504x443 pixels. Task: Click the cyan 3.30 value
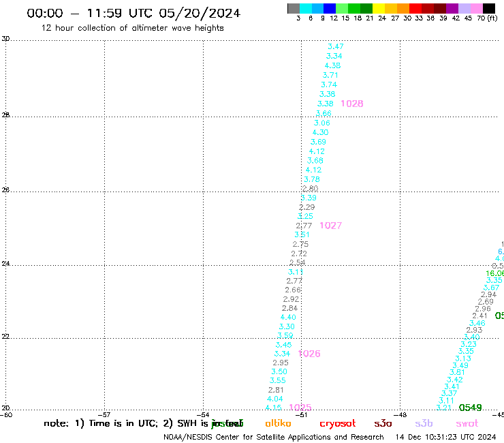click(287, 326)
